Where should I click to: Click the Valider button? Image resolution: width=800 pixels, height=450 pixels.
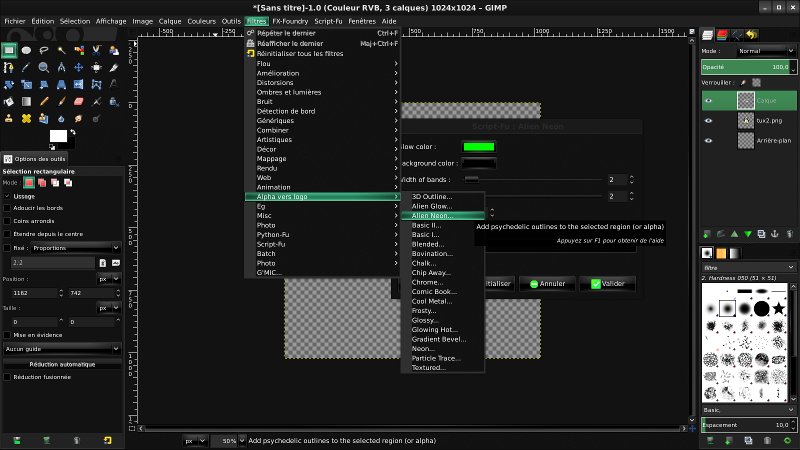point(608,284)
